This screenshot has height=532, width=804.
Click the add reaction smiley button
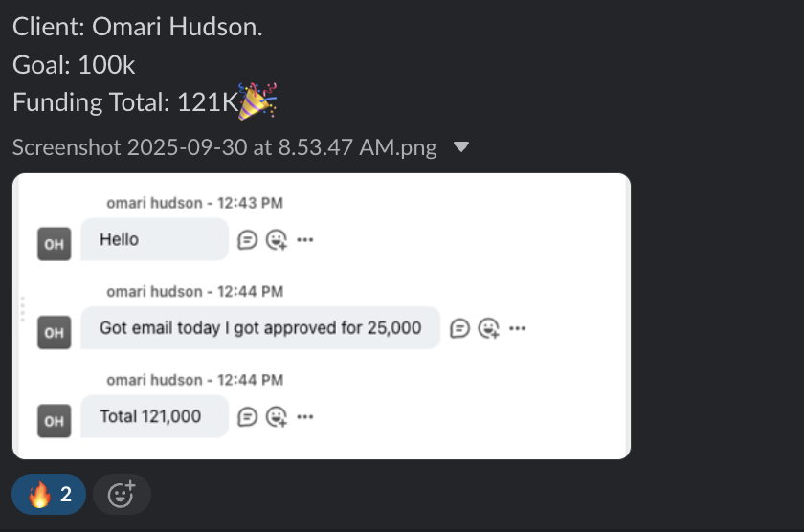123,495
